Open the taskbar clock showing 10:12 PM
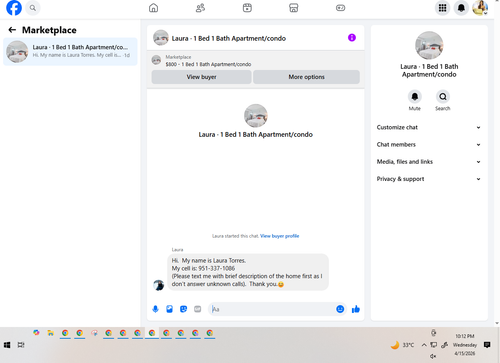Viewport: 500px width, 363px height. 465,345
